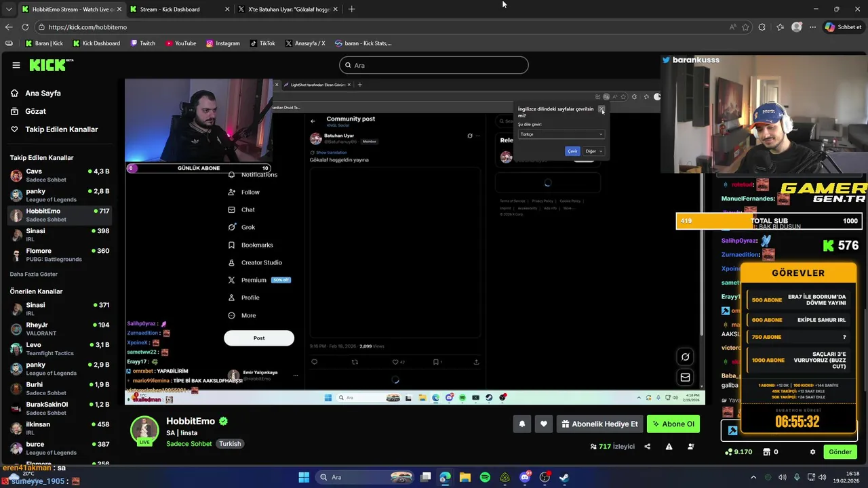Open baran - Kick Stats bookmark
Image resolution: width=868 pixels, height=488 pixels.
click(363, 43)
